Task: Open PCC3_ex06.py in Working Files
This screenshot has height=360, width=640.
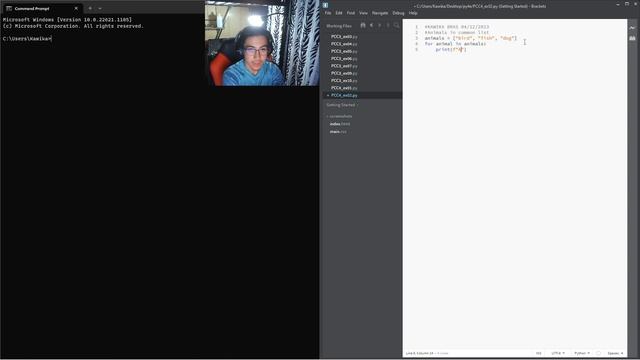Action: tap(344, 58)
